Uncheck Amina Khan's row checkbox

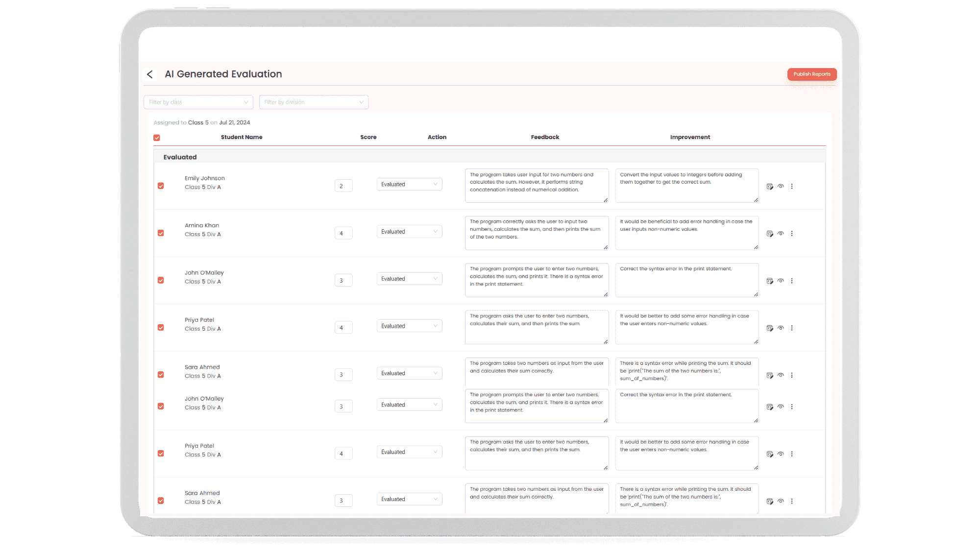[161, 233]
